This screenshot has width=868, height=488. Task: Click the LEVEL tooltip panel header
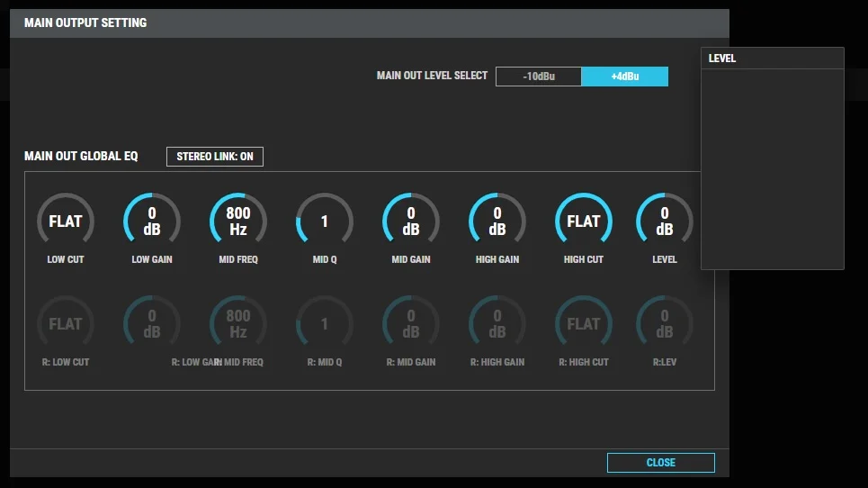point(773,59)
